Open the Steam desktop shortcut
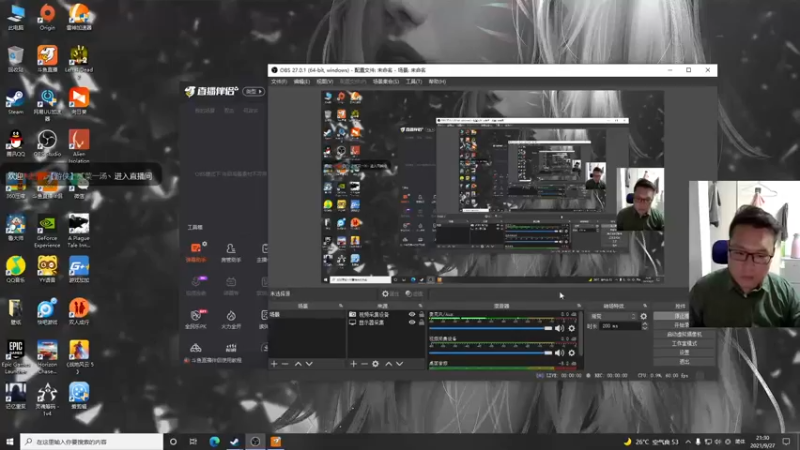The height and width of the screenshot is (450, 800). coord(15,102)
